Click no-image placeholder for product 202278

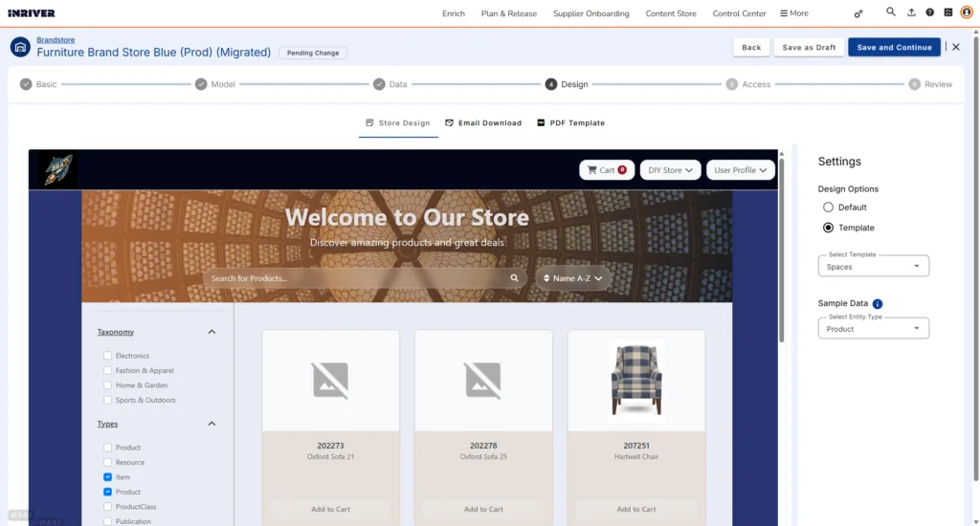pyautogui.click(x=483, y=380)
